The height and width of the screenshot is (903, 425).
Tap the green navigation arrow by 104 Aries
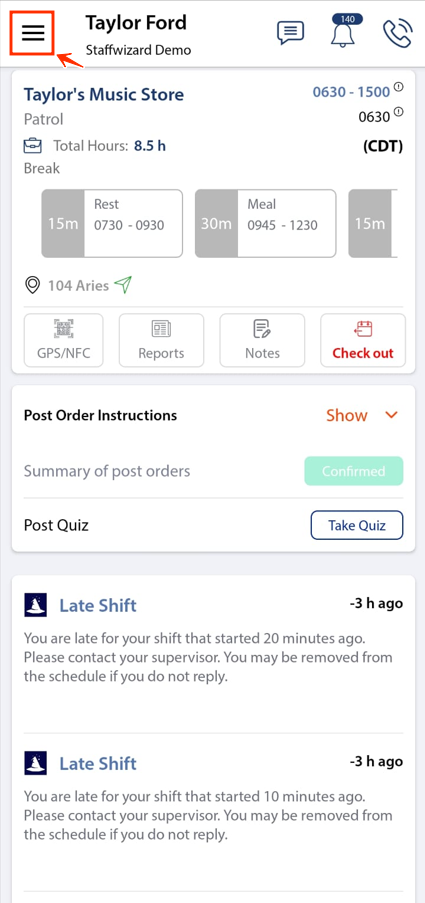point(123,284)
